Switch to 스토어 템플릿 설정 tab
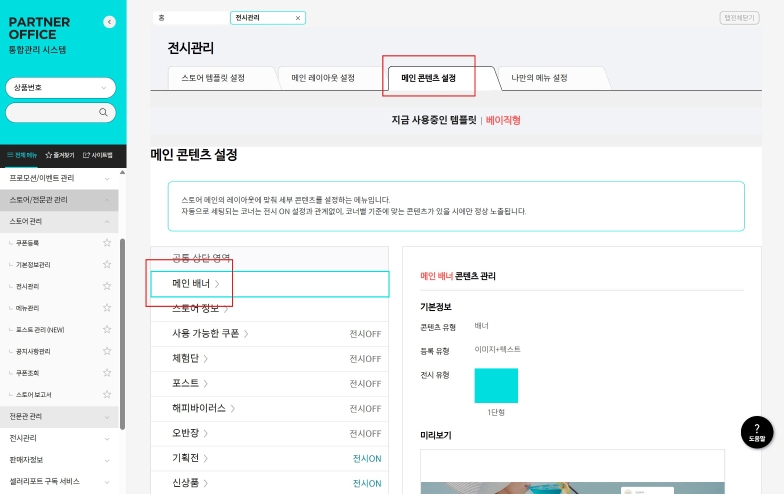This screenshot has height=494, width=784. click(213, 78)
